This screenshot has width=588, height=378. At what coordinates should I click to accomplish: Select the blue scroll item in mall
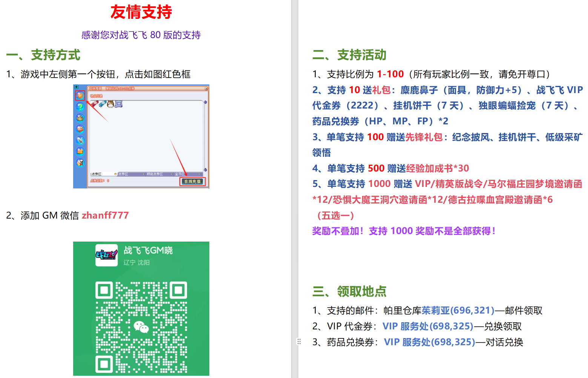click(103, 104)
